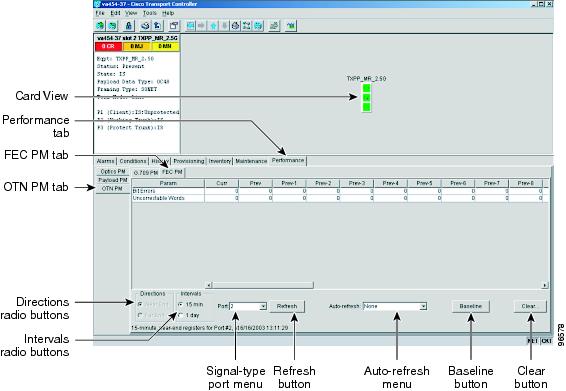Open the Tools menu
The width and height of the screenshot is (566, 391).
[x=149, y=13]
